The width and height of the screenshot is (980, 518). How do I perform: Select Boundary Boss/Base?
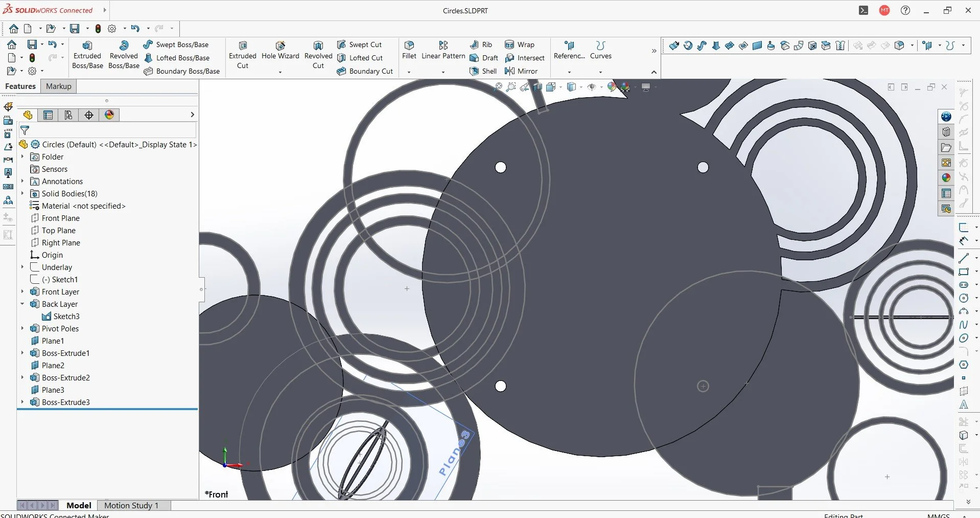[182, 71]
